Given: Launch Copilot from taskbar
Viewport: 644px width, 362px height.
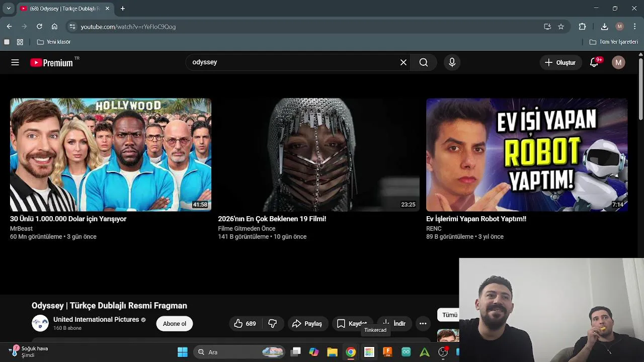Looking at the screenshot, I should [314, 352].
